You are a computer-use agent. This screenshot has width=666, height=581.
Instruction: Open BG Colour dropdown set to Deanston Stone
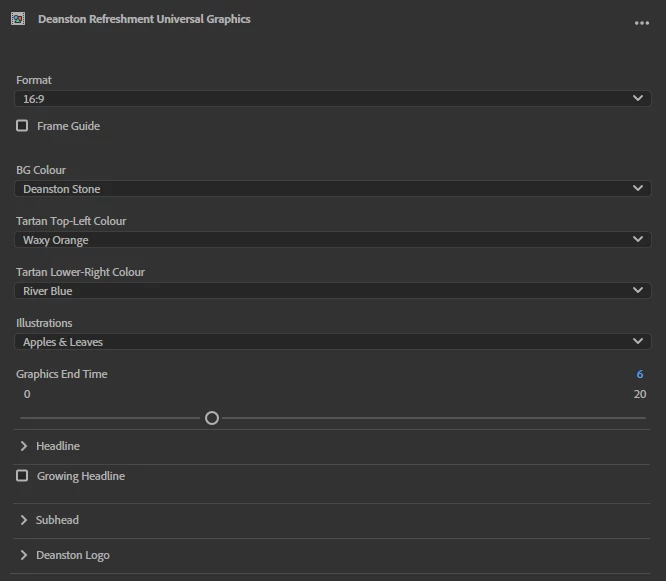[x=333, y=189]
